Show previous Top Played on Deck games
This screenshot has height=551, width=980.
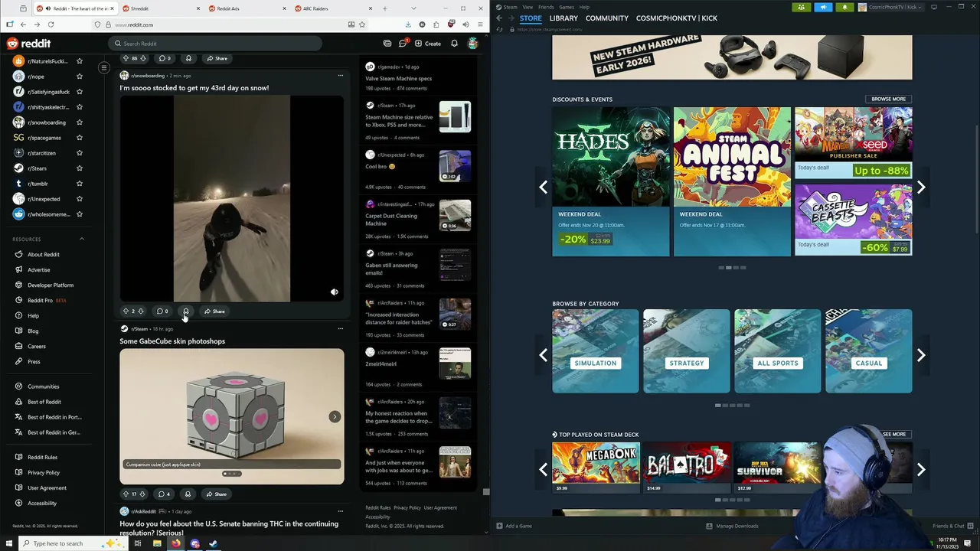coord(543,469)
